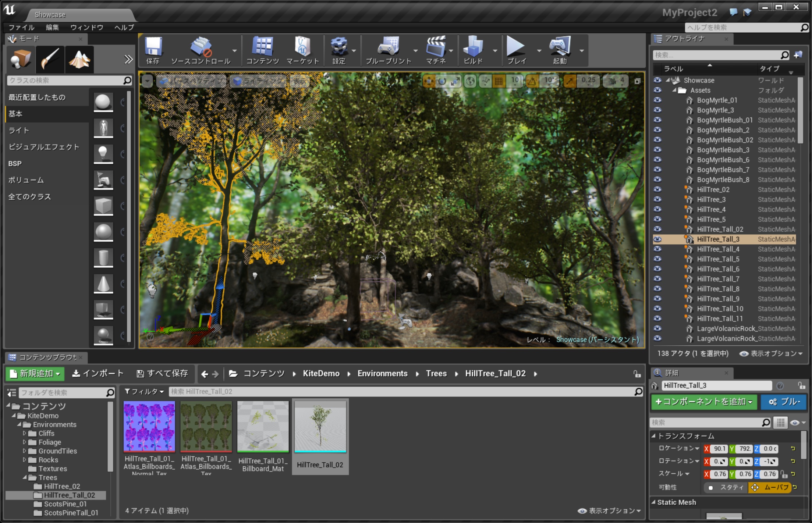Select the Landscape mode mountain icon
Image resolution: width=812 pixels, height=523 pixels.
[x=79, y=59]
